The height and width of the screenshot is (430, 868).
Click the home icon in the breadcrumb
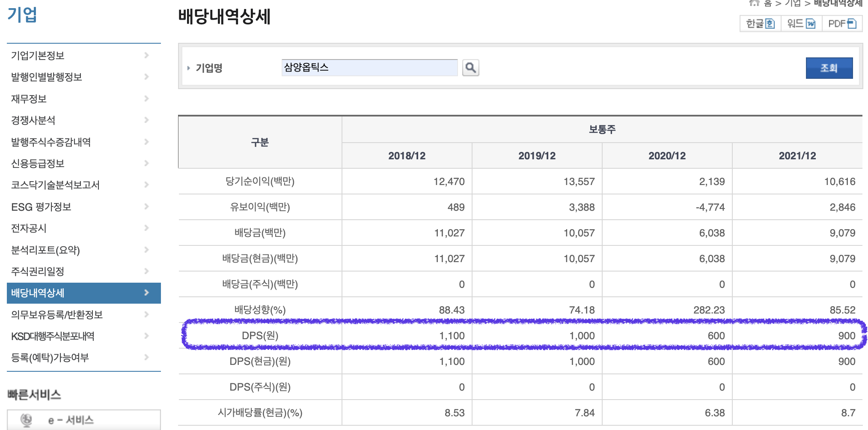click(x=754, y=3)
